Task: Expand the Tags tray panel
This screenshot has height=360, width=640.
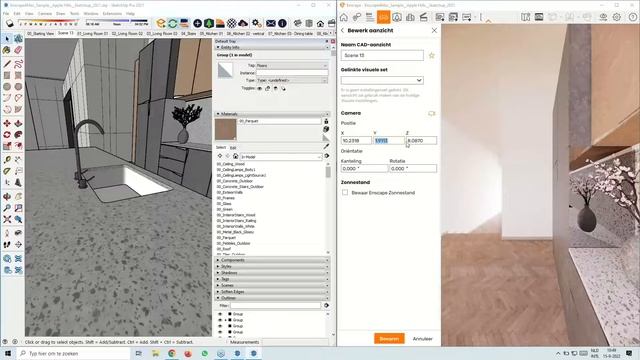Action: [x=272, y=279]
